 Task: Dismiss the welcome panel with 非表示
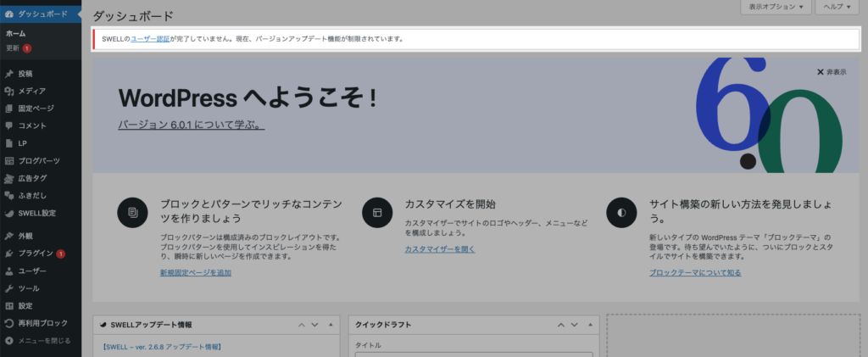[832, 72]
